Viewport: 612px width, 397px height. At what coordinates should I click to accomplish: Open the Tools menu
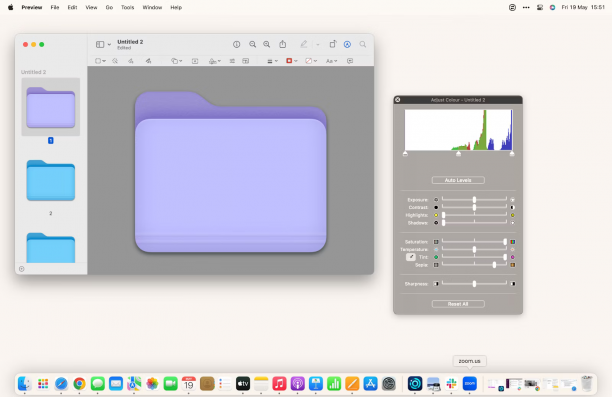pos(127,7)
